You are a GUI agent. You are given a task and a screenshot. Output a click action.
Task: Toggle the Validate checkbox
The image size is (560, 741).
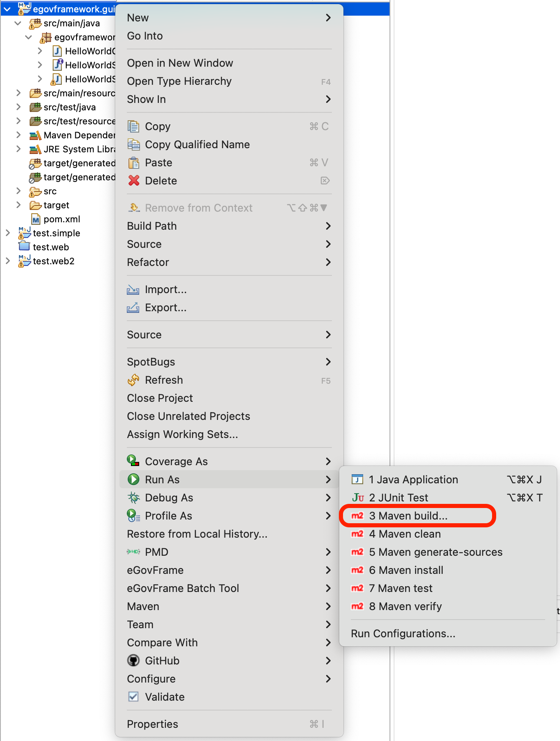point(133,697)
